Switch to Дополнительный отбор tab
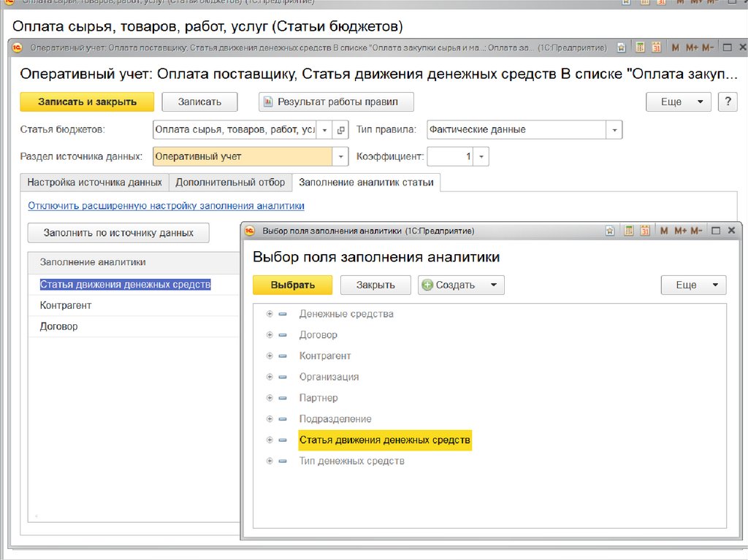 pyautogui.click(x=230, y=183)
